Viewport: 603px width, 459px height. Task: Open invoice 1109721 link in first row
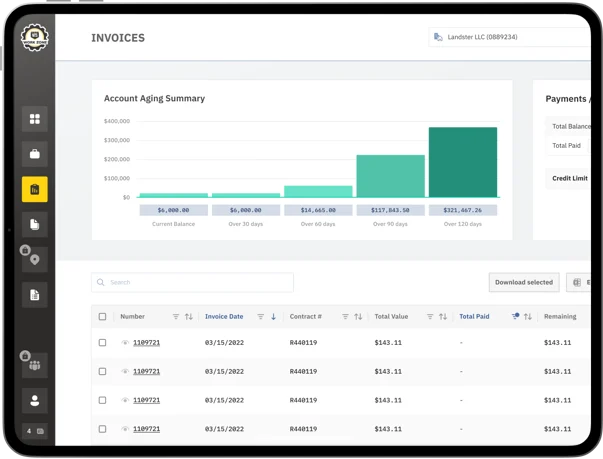click(x=147, y=343)
